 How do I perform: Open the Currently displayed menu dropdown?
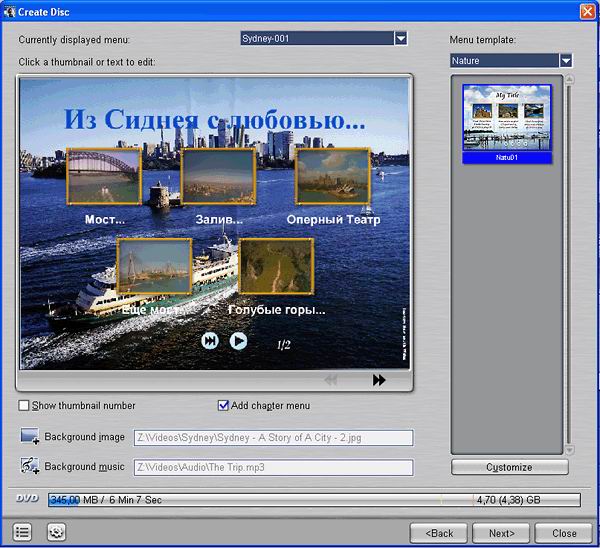click(400, 38)
